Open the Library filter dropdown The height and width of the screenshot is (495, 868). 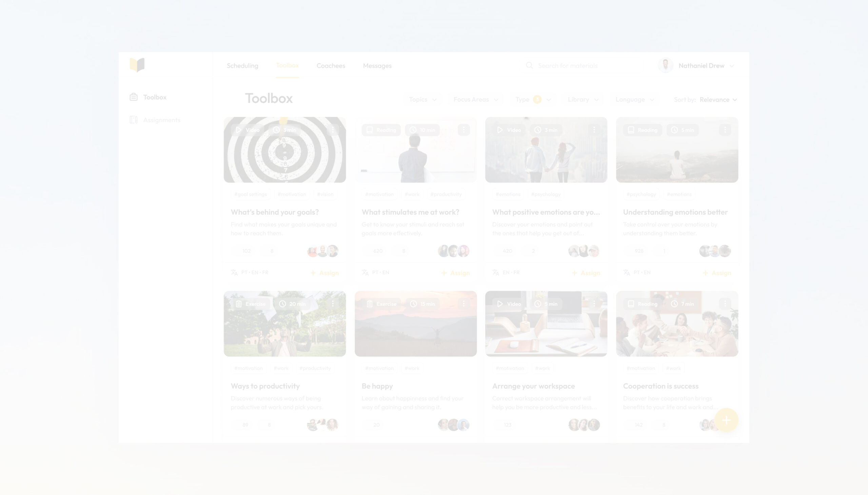coord(583,100)
